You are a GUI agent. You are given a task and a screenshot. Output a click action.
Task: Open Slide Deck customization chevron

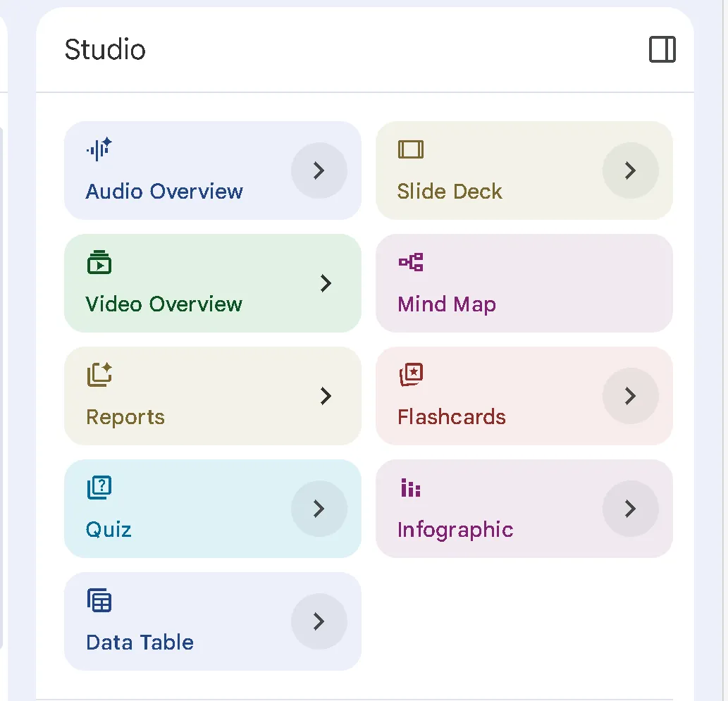[630, 170]
